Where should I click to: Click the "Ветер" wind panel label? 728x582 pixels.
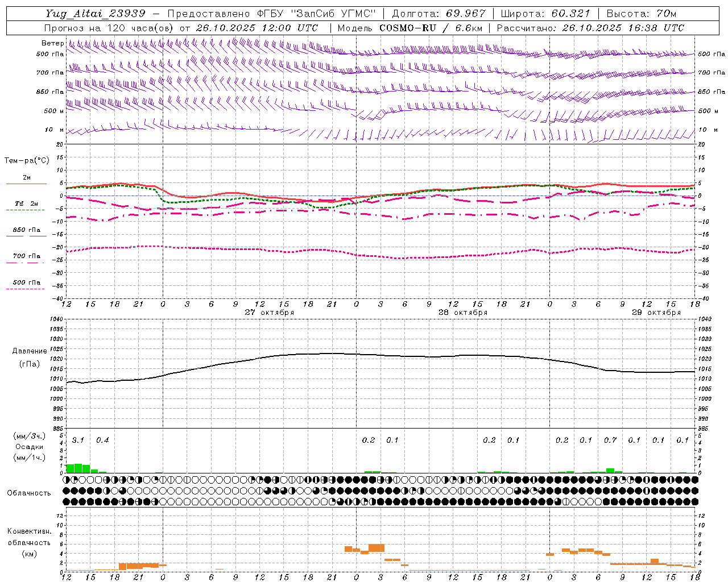[52, 43]
